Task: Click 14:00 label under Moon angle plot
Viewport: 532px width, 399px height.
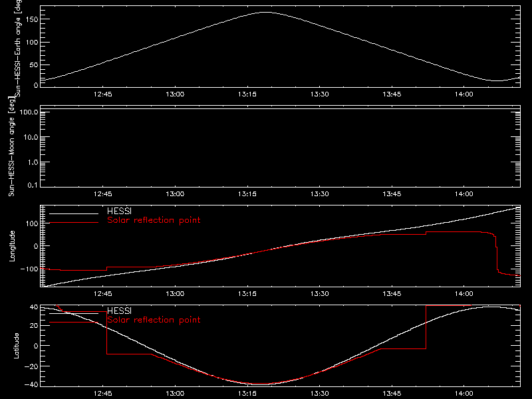Action: pyautogui.click(x=464, y=194)
